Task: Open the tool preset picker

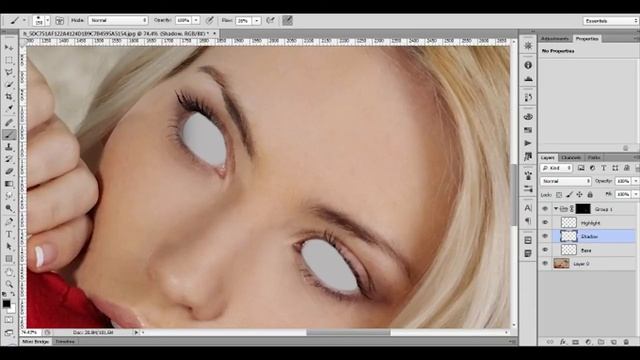Action: coord(17,20)
